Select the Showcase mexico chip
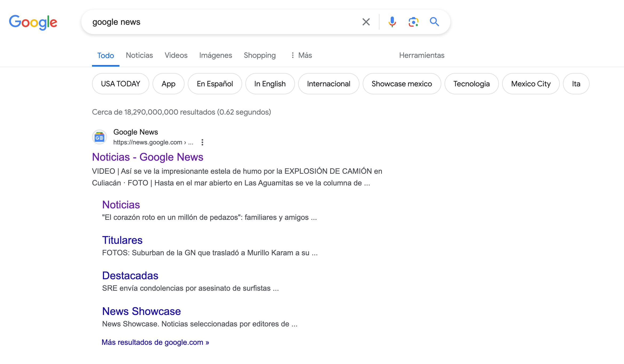This screenshot has height=364, width=624. tap(402, 84)
